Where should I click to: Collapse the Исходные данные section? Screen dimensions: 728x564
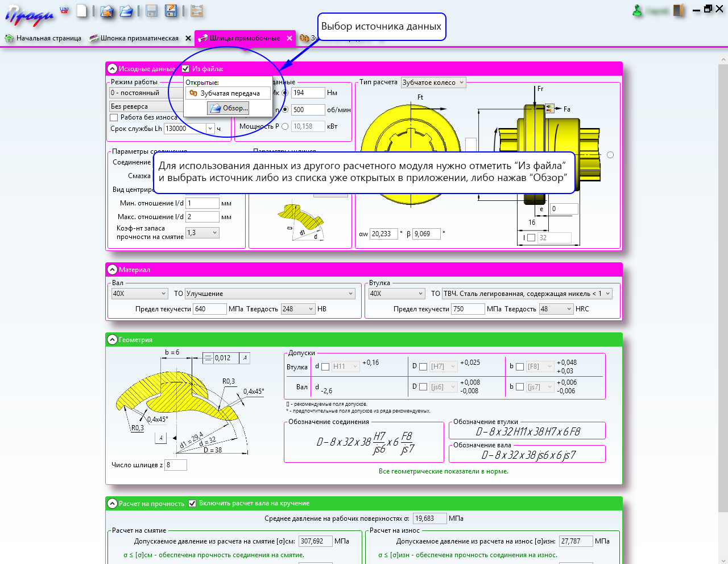click(112, 69)
